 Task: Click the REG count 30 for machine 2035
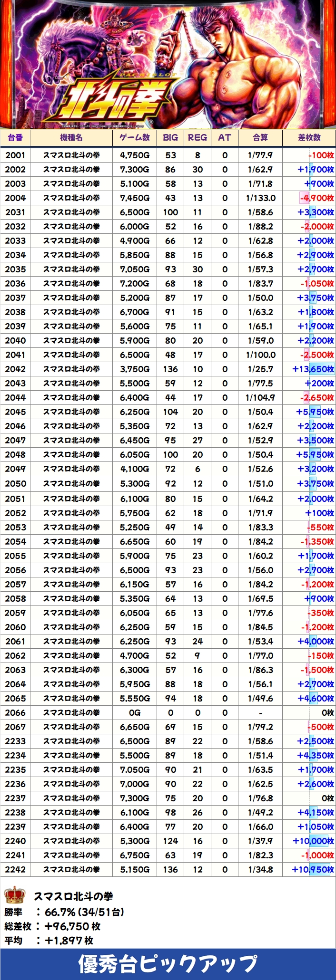pyautogui.click(x=198, y=269)
